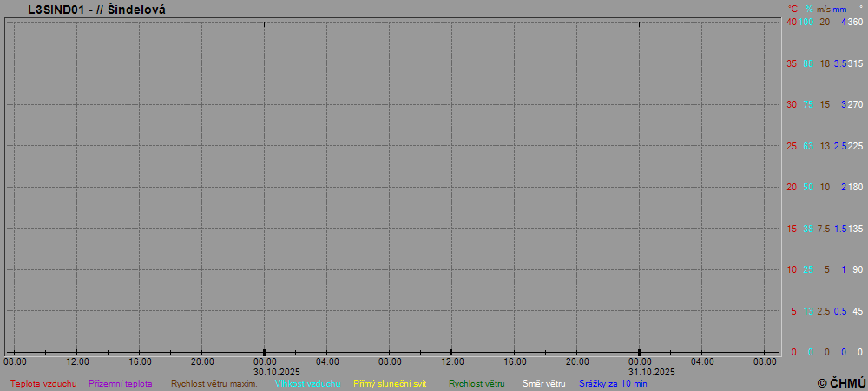Click the red 'Teplota vzduchu' legend label
Image resolution: width=868 pixels, height=391 pixels.
point(43,383)
